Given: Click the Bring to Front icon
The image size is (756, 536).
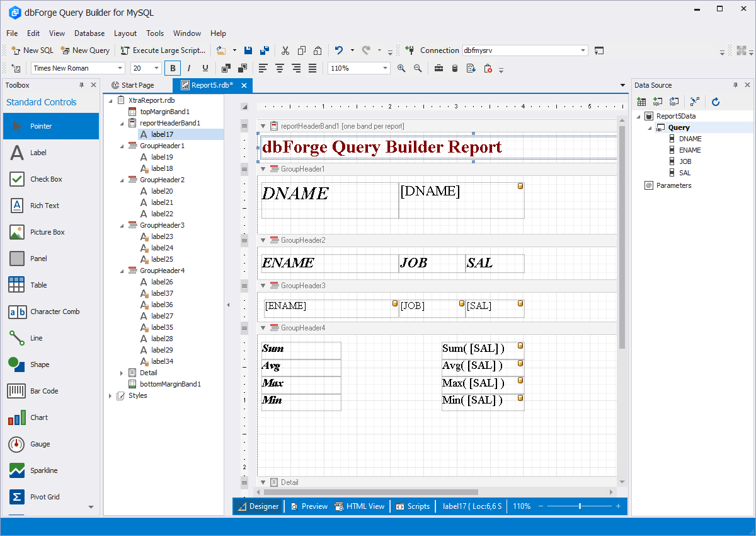Looking at the screenshot, I should coord(226,68).
